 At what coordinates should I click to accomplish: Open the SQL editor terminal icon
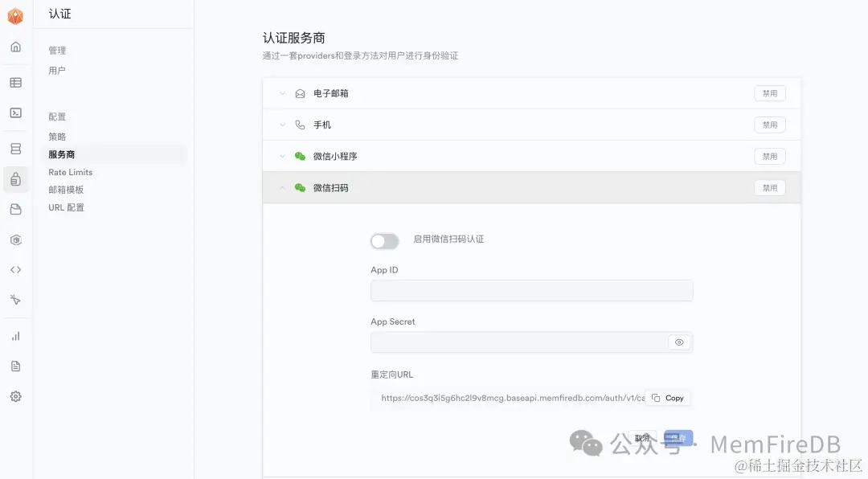click(15, 112)
